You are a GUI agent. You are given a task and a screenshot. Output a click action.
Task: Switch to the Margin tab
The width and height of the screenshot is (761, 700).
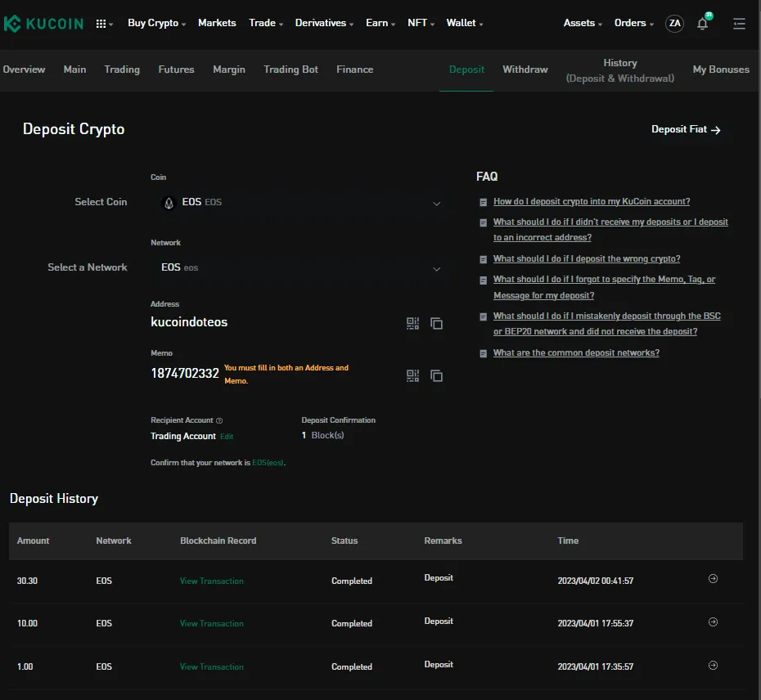229,70
